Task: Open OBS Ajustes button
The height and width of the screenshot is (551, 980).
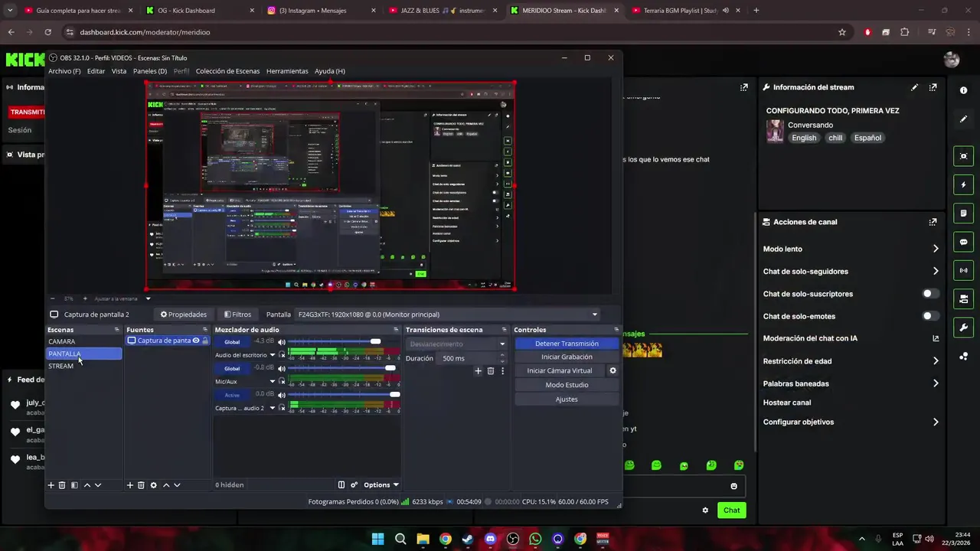Action: [x=567, y=399]
